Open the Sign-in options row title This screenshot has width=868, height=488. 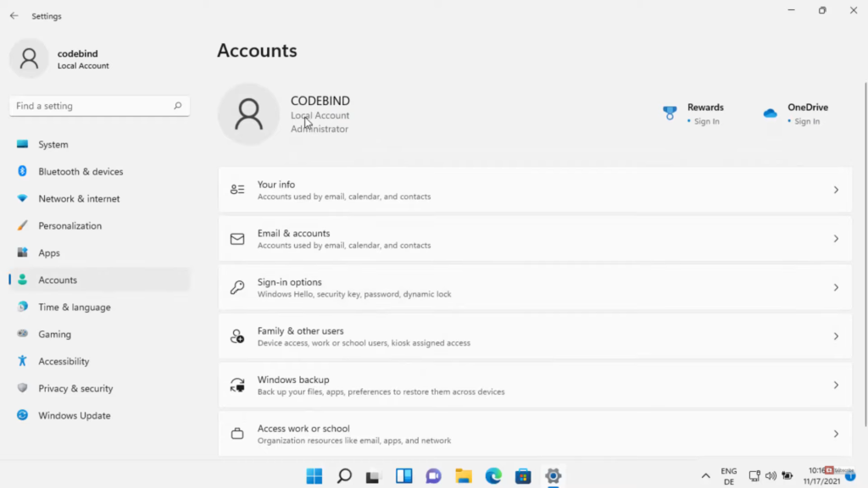(x=290, y=281)
